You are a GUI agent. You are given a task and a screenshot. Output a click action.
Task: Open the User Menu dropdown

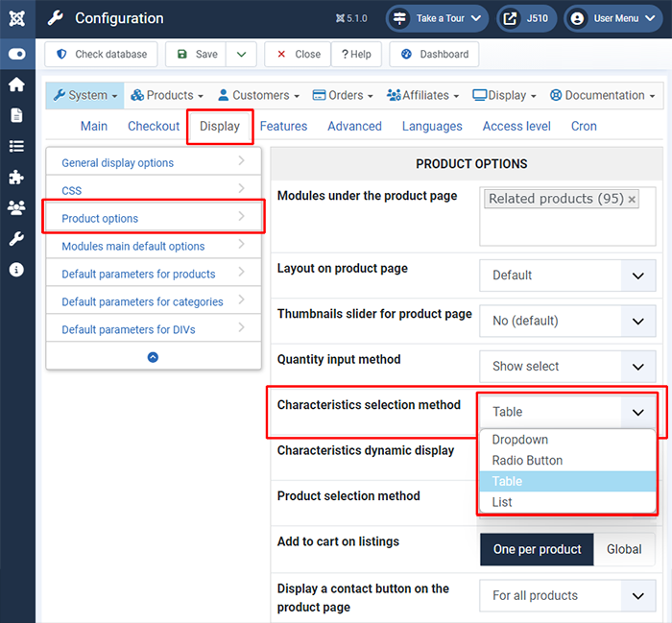[x=613, y=18]
